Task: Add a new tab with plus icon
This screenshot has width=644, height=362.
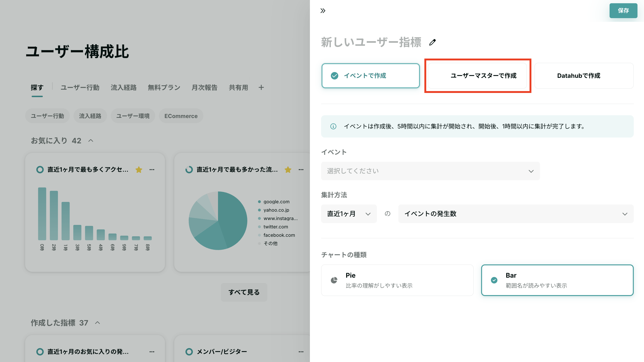Action: click(x=261, y=87)
